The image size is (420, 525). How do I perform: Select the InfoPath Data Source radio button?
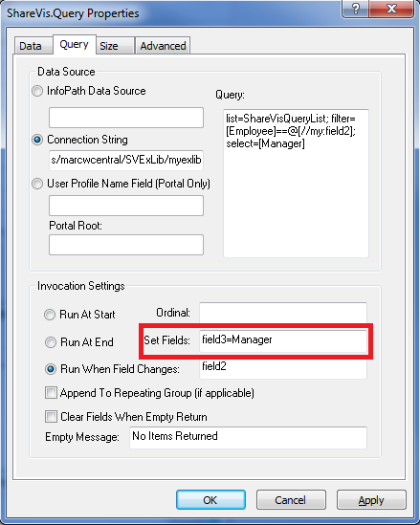click(37, 91)
